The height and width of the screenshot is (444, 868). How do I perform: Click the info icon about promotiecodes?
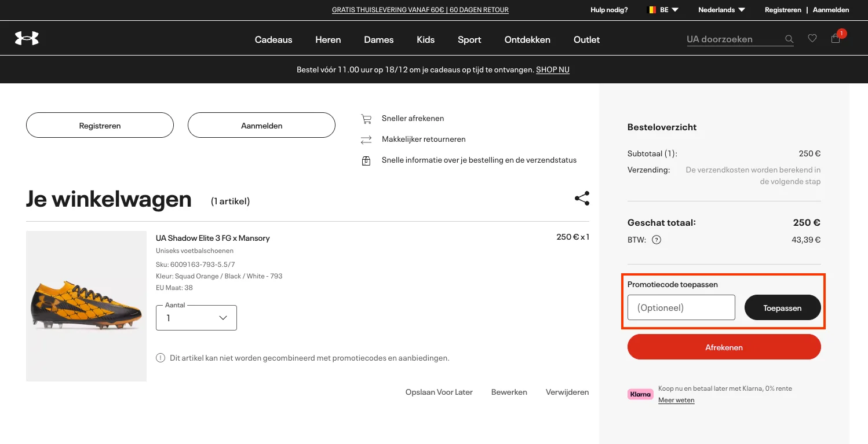pyautogui.click(x=161, y=357)
